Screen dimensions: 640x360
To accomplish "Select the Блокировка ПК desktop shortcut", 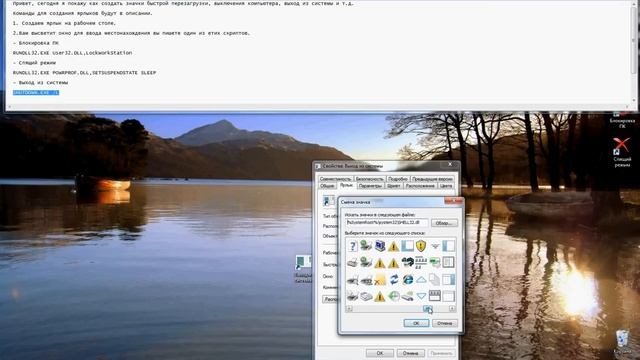I will [622, 121].
